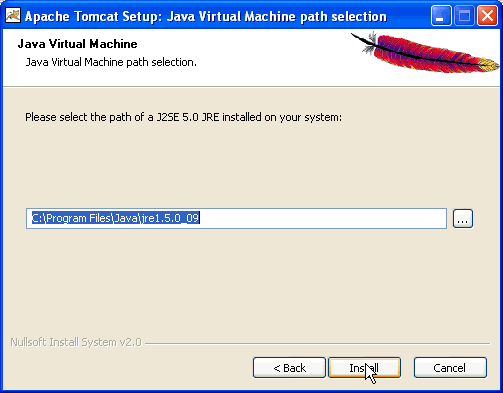Click the Install button
503x393 pixels.
[x=364, y=368]
